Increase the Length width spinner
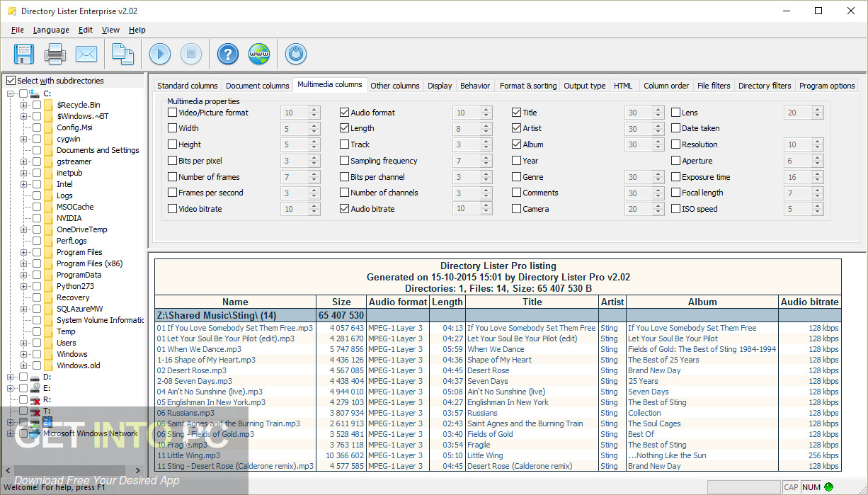The width and height of the screenshot is (868, 495). (486, 125)
